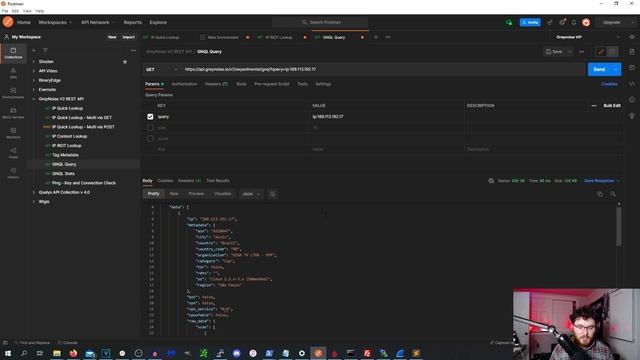This screenshot has width=640, height=360.
Task: Select the GNQL Stats request
Action: [63, 174]
